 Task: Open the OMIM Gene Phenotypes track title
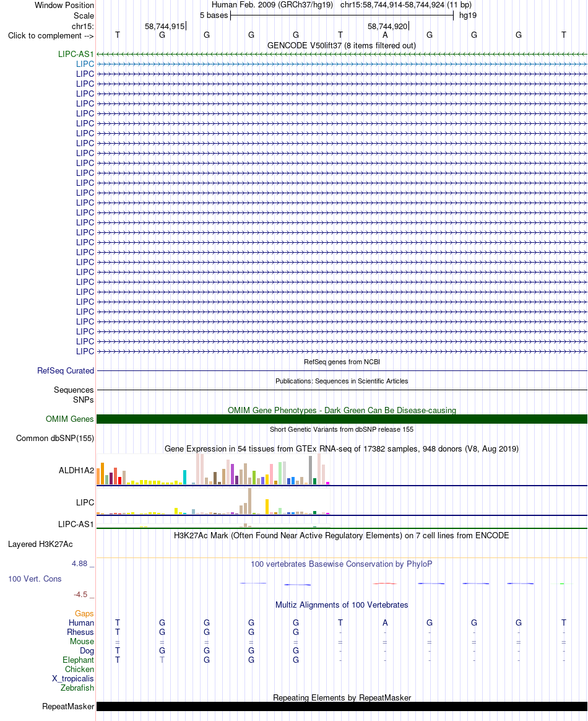click(342, 410)
